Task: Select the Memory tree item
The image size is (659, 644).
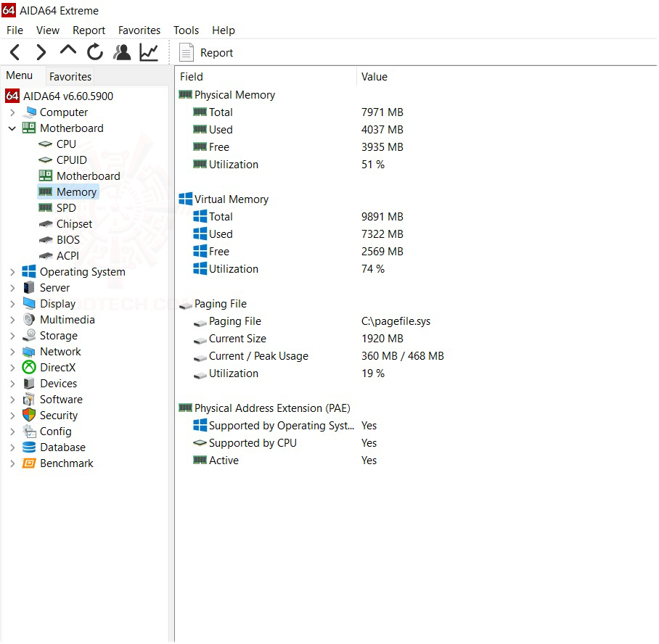Action: [76, 192]
